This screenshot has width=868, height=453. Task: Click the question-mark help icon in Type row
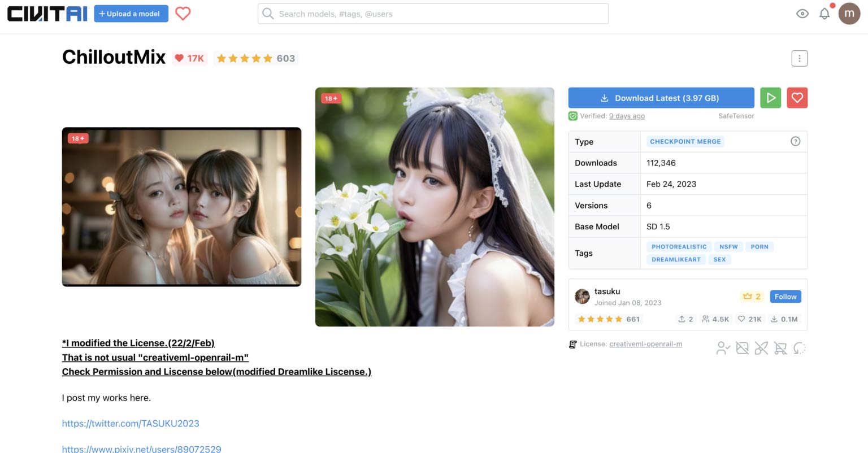point(795,141)
